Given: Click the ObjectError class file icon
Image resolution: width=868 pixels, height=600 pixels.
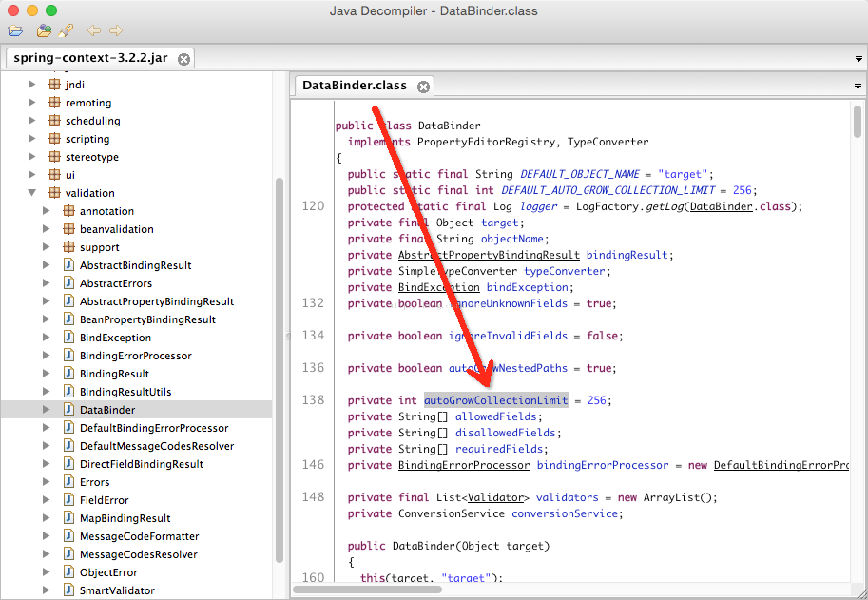Looking at the screenshot, I should pyautogui.click(x=69, y=572).
